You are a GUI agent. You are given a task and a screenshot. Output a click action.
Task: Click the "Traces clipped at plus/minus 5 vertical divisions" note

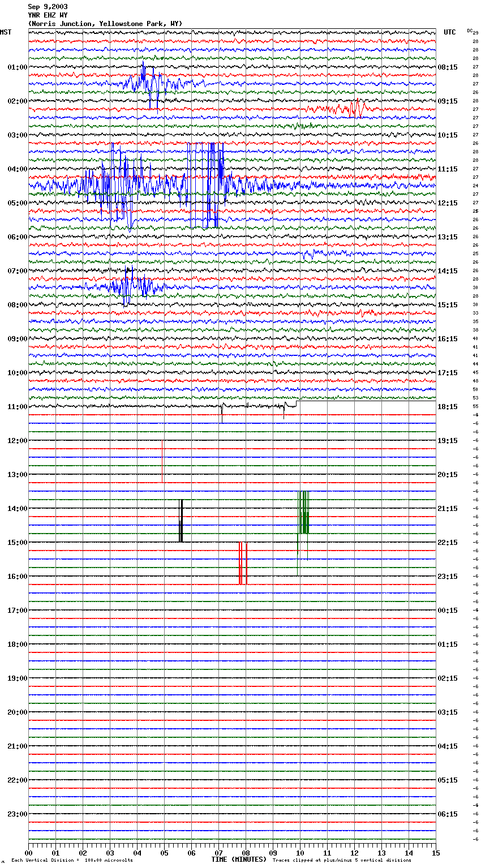click(342, 861)
